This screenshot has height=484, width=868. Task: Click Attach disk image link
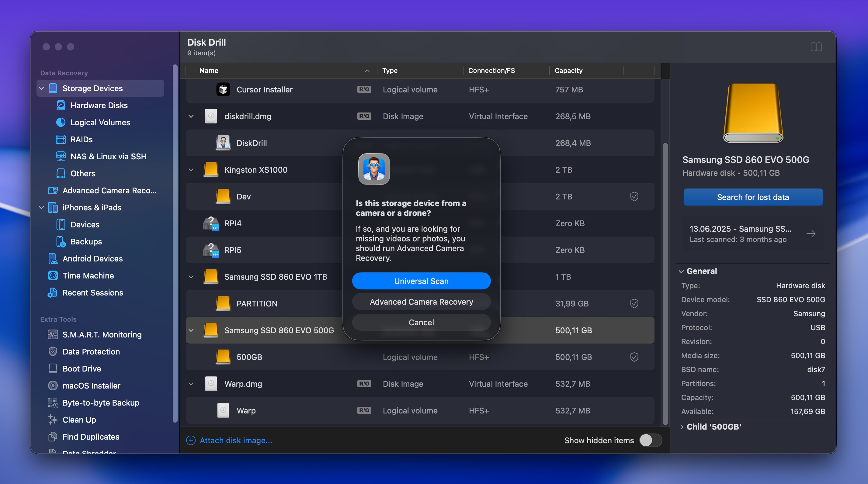[235, 440]
